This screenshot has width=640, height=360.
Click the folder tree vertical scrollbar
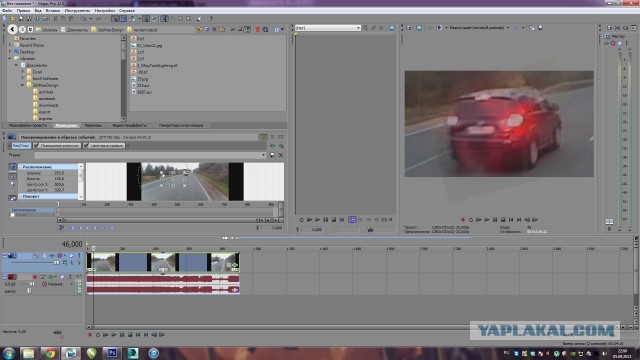(x=124, y=78)
